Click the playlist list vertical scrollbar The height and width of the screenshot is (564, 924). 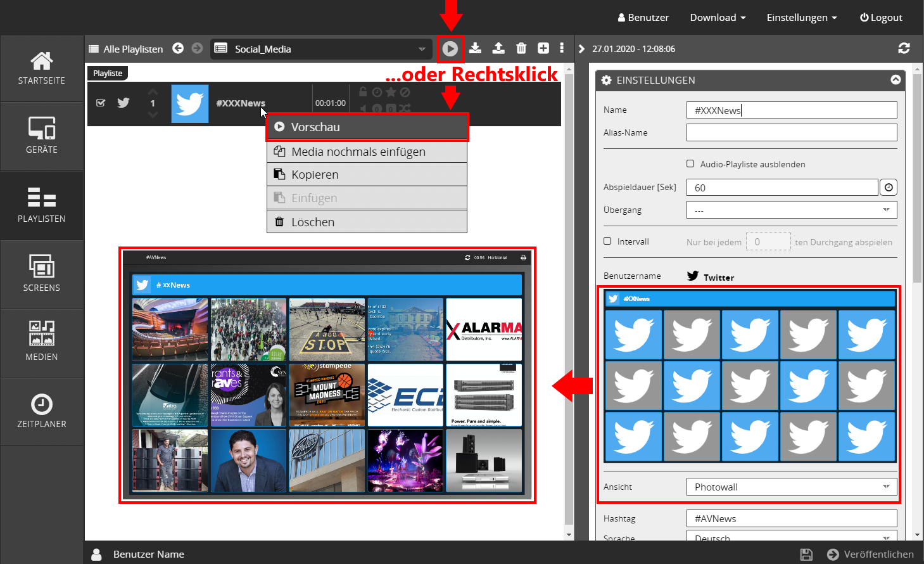tap(569, 298)
